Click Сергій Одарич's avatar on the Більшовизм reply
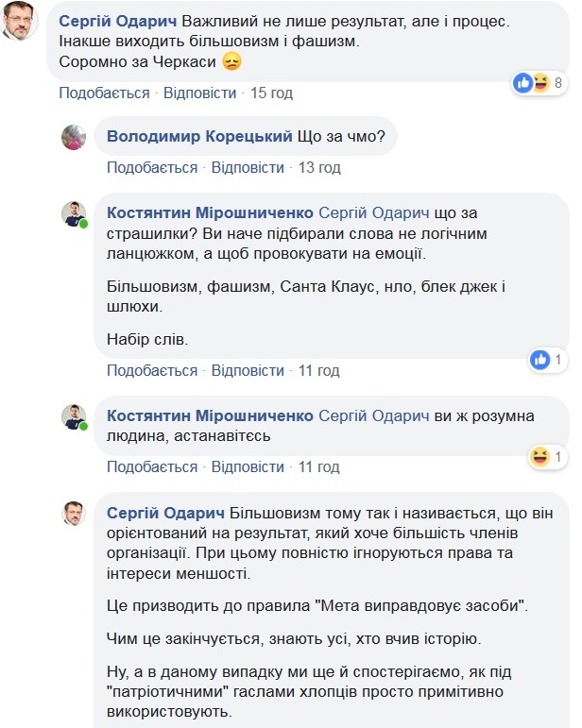The height and width of the screenshot is (728, 582). [x=75, y=513]
